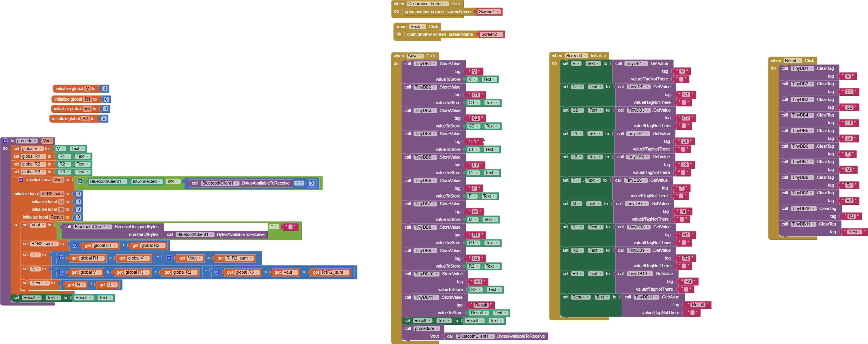Click the value 0 of initialize global V
This screenshot has width=868, height=344.
tap(105, 89)
